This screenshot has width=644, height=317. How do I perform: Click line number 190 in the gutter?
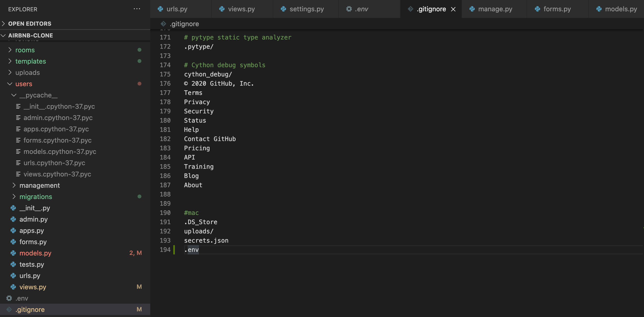[x=165, y=213]
